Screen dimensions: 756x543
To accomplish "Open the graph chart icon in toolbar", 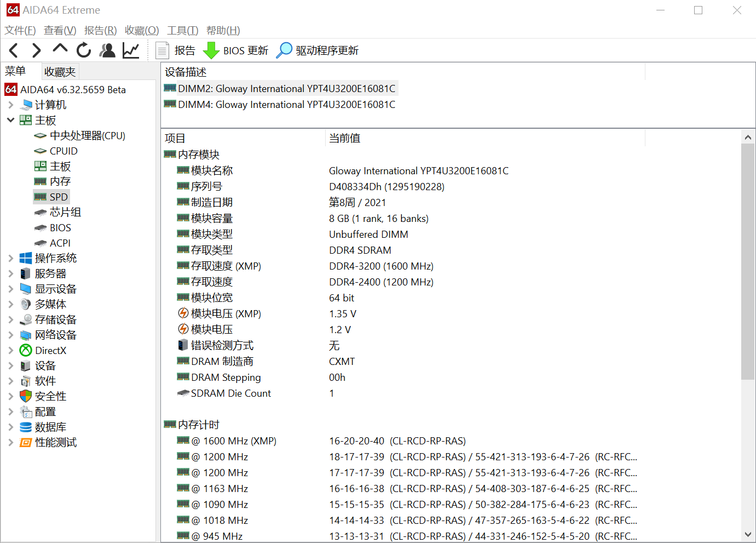I will (131, 50).
